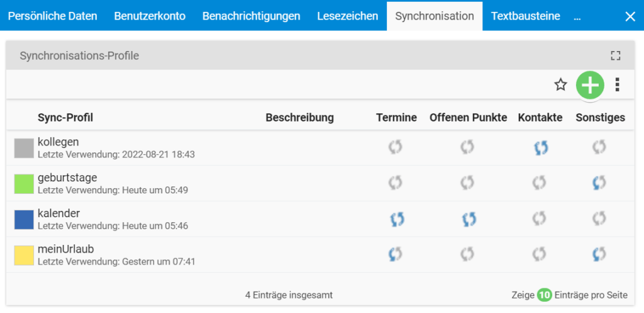Toggle Termine sync for geburtstage profile
The width and height of the screenshot is (644, 313).
coord(395,183)
